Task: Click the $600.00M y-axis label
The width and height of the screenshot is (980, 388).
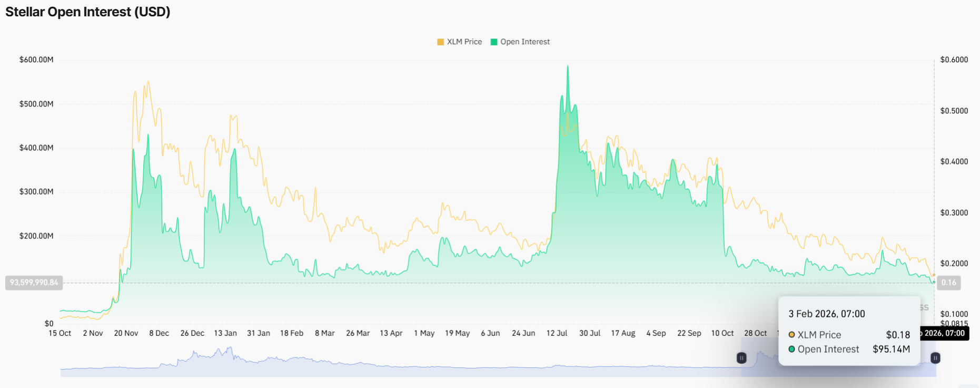Action: click(x=36, y=60)
